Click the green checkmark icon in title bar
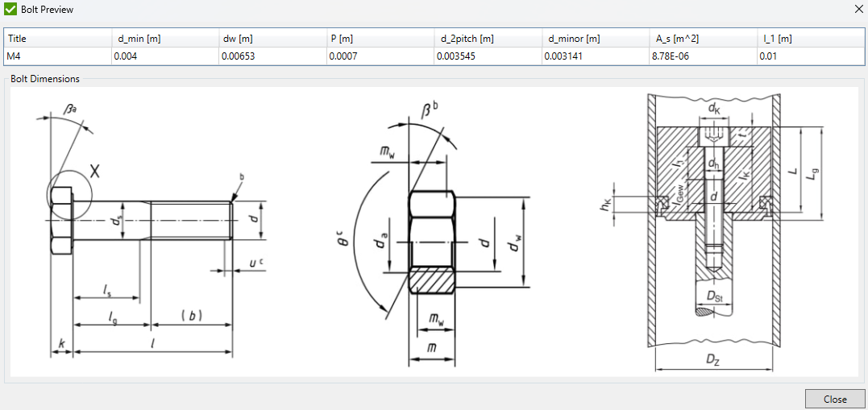 coord(10,10)
